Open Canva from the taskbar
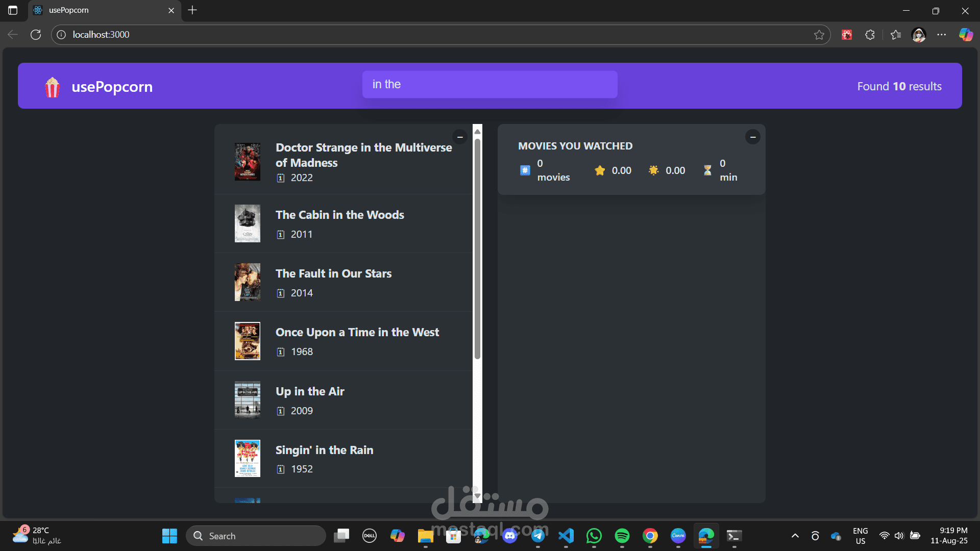Image resolution: width=980 pixels, height=551 pixels. click(x=678, y=536)
